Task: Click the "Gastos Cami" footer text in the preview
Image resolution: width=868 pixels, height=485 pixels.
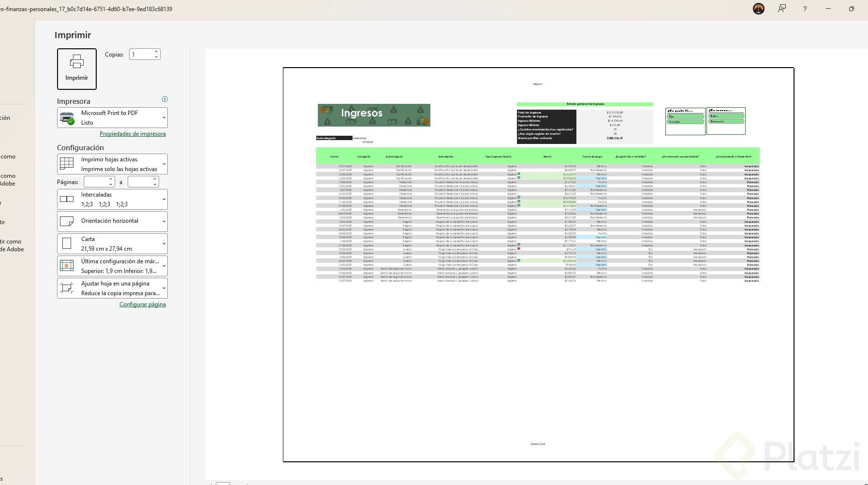Action: coord(538,444)
